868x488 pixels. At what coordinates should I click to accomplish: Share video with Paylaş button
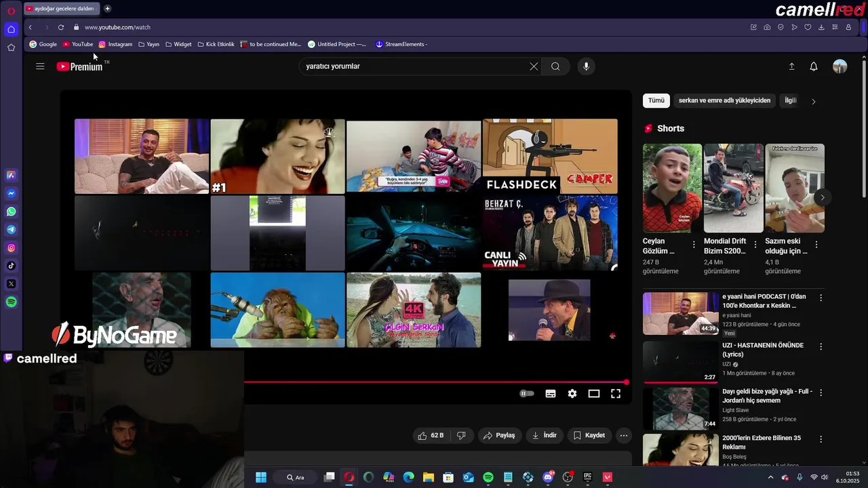(x=499, y=435)
